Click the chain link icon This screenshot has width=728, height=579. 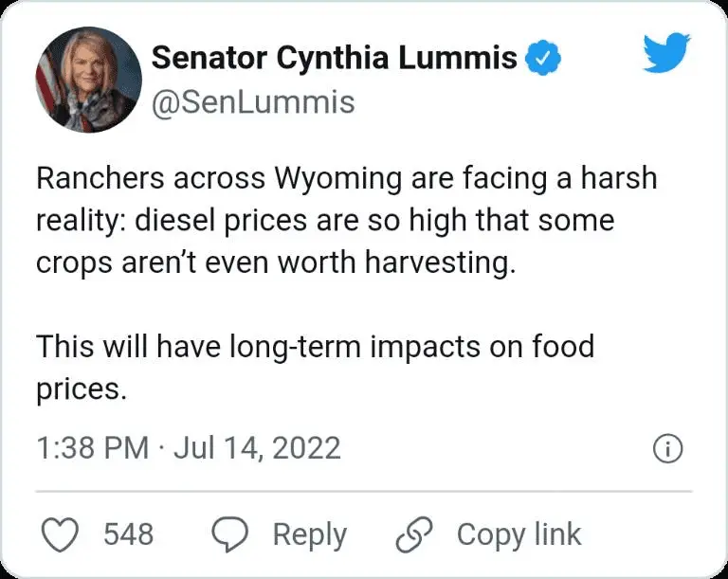pos(413,534)
